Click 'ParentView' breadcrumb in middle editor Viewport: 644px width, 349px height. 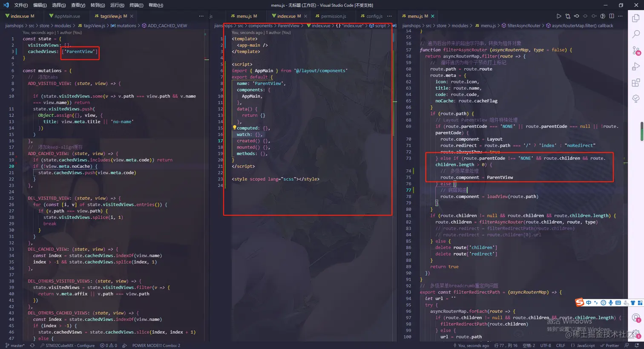pos(288,26)
